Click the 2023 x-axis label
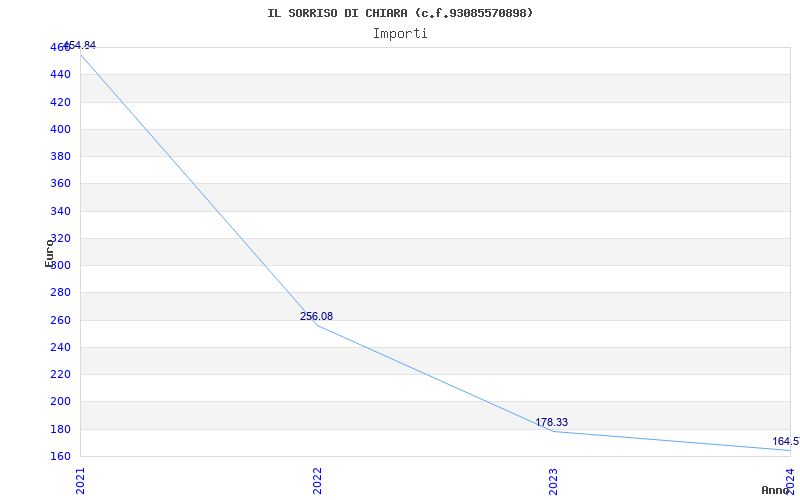Viewport: 800px width, 500px height. click(554, 482)
